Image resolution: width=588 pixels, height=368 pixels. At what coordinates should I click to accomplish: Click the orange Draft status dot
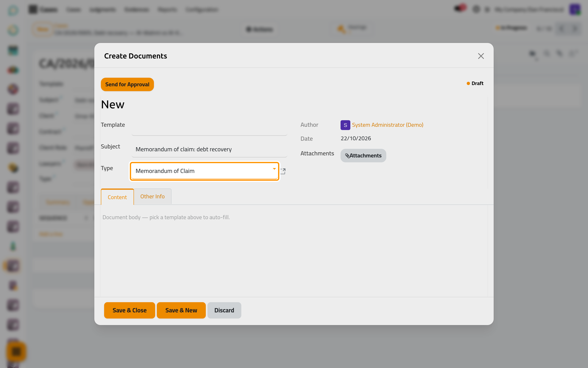pyautogui.click(x=468, y=83)
